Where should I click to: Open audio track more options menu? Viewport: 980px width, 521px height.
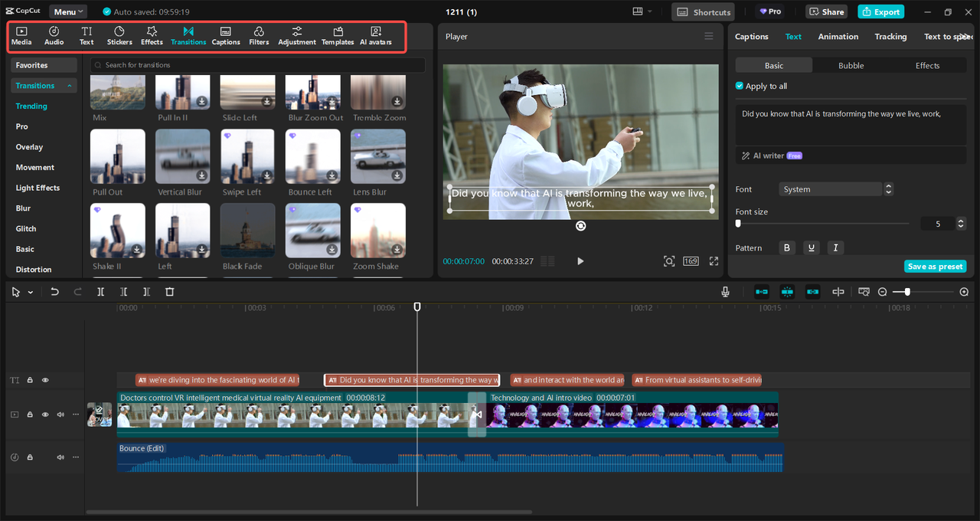point(75,457)
